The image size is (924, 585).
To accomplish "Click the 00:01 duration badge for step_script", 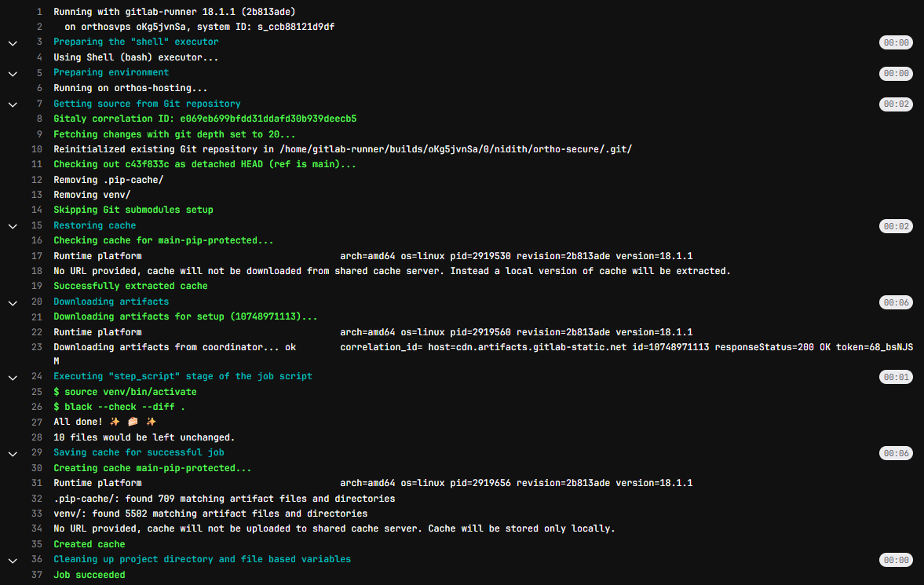I will tap(896, 377).
